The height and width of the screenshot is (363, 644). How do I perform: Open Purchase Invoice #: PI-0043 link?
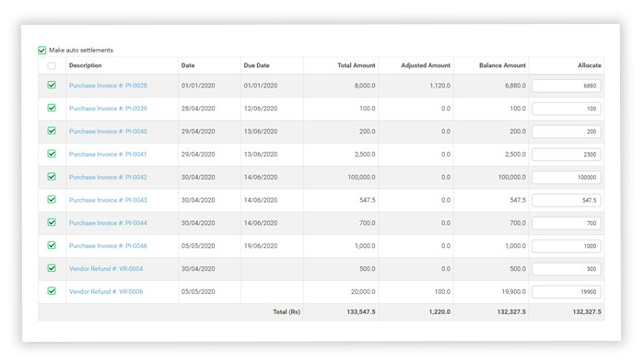pos(108,200)
